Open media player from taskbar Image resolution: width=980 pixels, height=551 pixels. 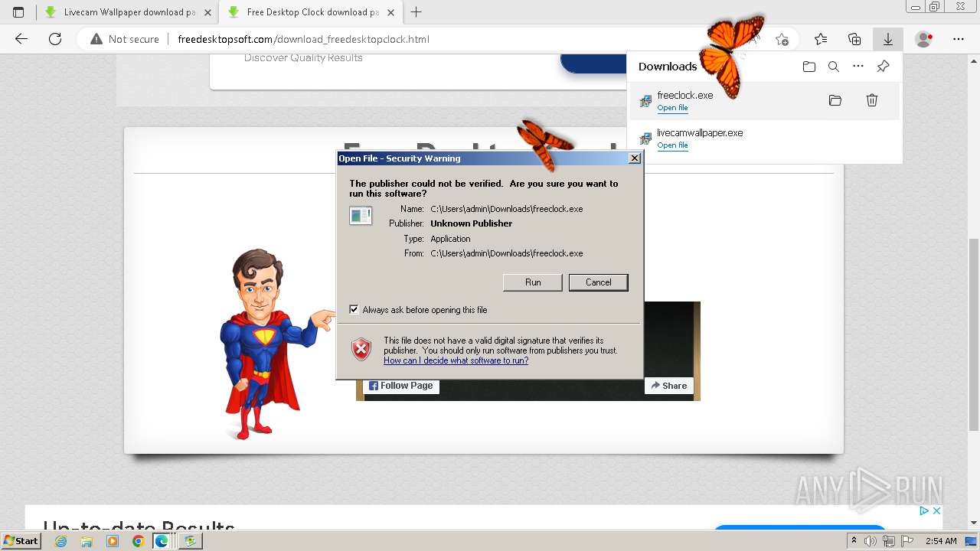(113, 541)
